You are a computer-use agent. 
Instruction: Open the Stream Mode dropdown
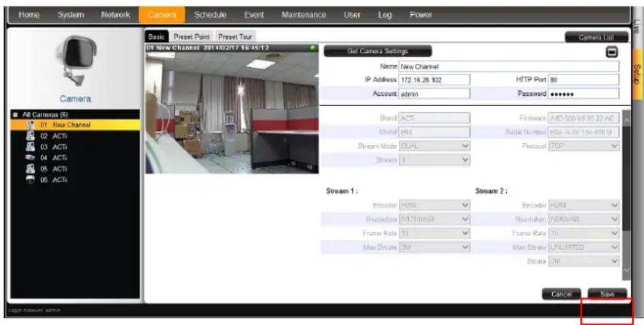click(434, 146)
